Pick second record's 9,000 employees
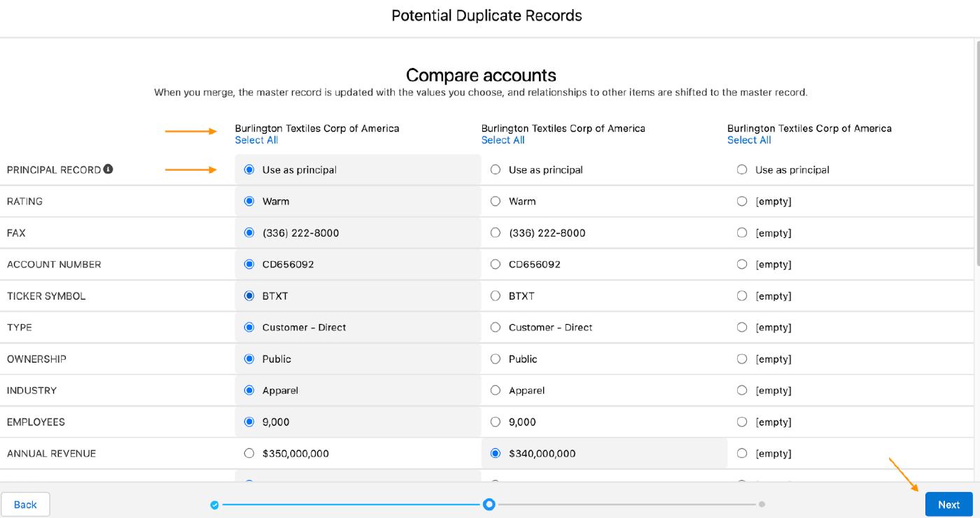 coord(496,422)
